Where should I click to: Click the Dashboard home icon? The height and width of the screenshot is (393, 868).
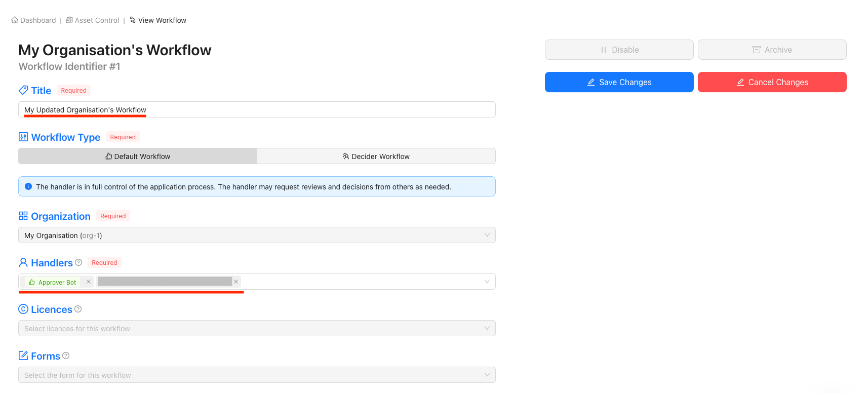click(15, 20)
